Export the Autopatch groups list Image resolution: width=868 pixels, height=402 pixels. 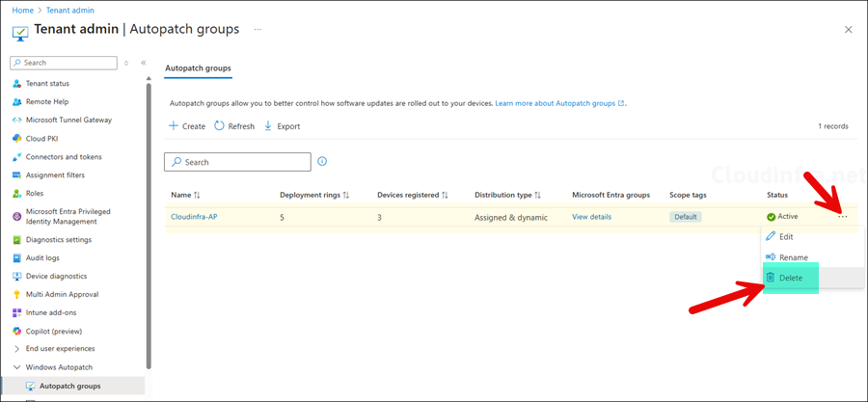pyautogui.click(x=282, y=126)
